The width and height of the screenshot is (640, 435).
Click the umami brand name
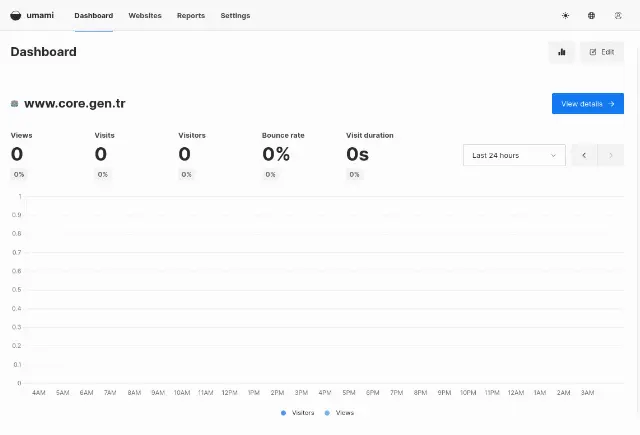tap(40, 16)
